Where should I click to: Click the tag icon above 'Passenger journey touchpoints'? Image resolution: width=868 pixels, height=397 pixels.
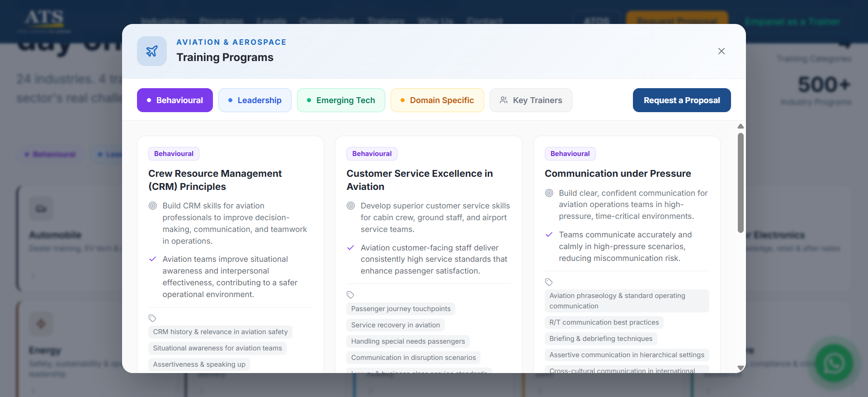350,295
